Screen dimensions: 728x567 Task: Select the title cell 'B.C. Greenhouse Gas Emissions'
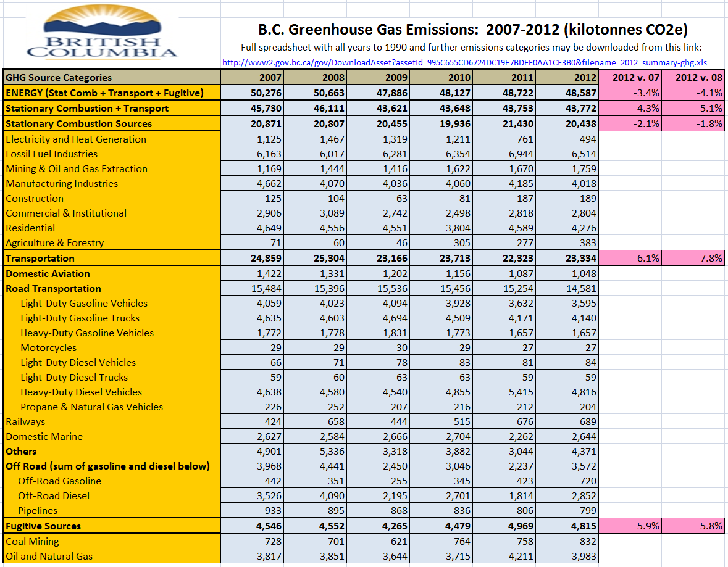(x=472, y=29)
